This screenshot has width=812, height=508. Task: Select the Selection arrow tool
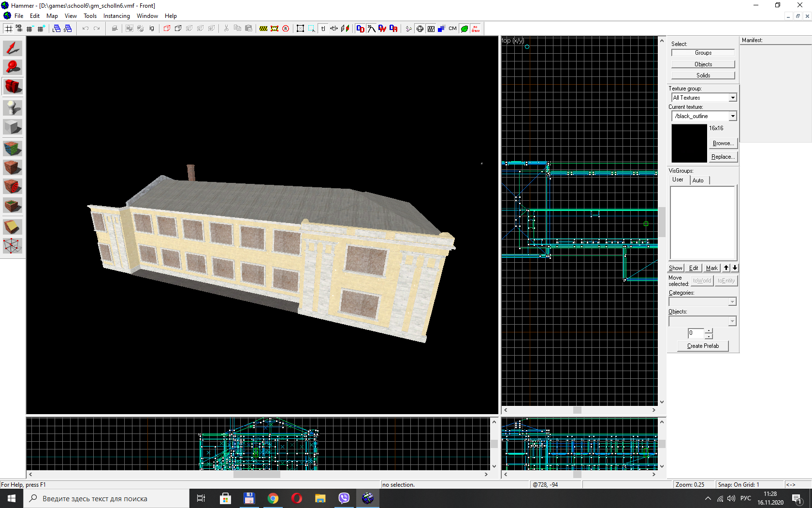[x=13, y=48]
